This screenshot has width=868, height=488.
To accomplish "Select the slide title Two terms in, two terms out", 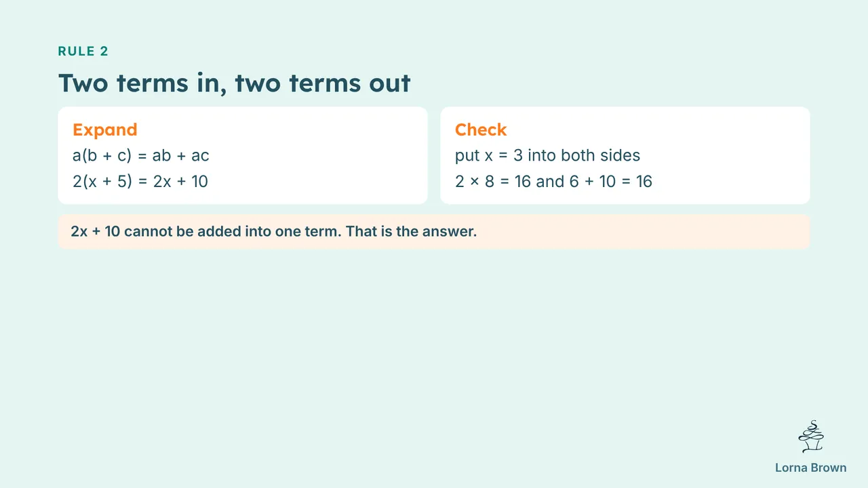I will click(x=235, y=83).
